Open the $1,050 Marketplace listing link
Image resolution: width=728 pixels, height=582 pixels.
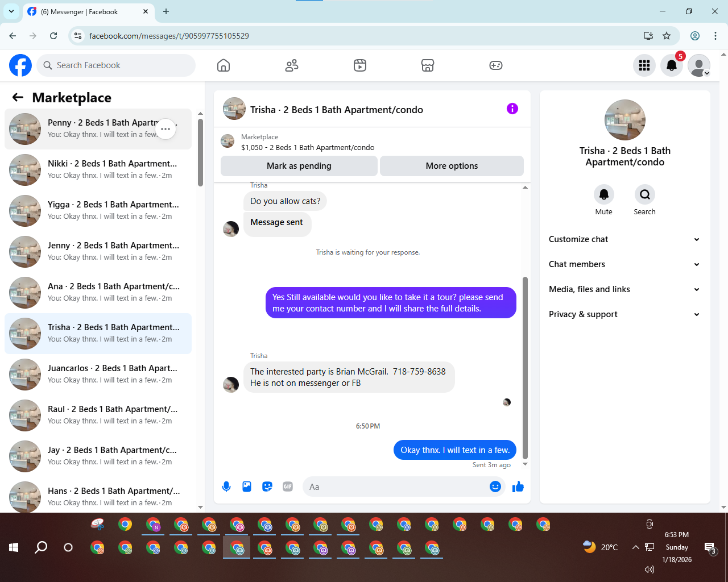click(308, 147)
